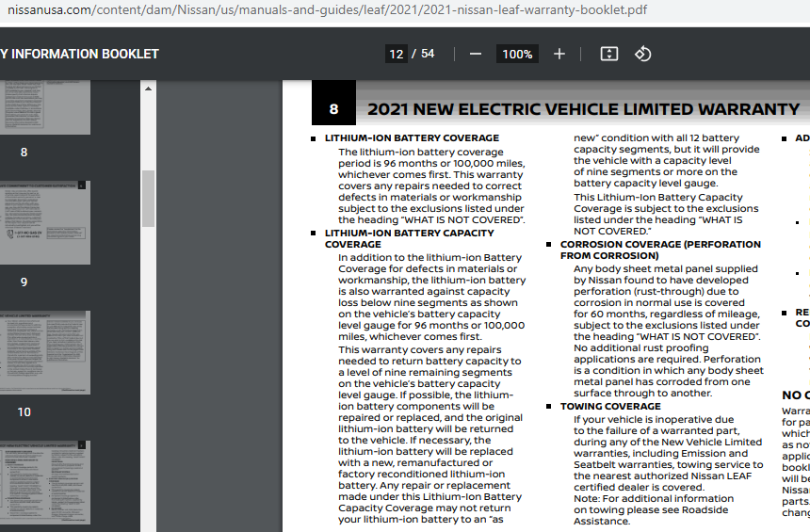Click the sidebar scrollbar up arrow
Screen dimensions: 810x532
coord(148,88)
